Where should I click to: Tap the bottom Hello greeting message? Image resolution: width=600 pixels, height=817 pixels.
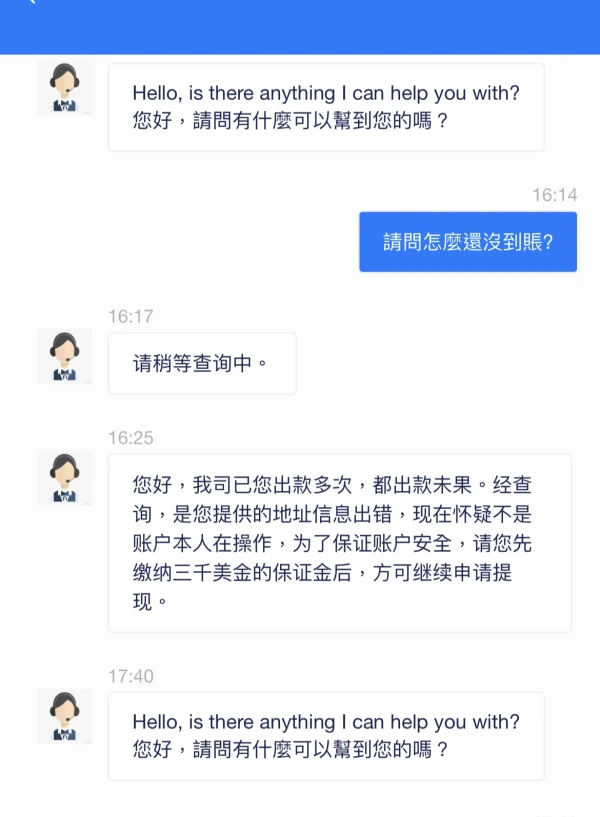point(326,736)
